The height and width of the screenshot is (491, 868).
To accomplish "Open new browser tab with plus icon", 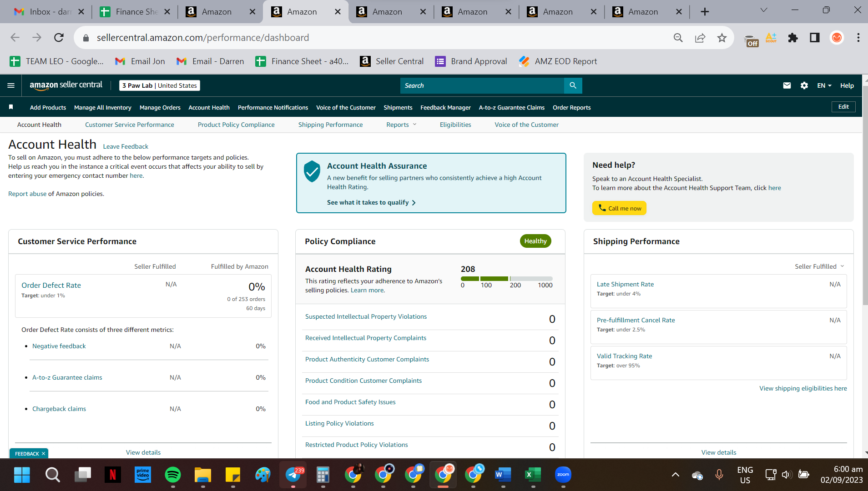I will pos(705,12).
